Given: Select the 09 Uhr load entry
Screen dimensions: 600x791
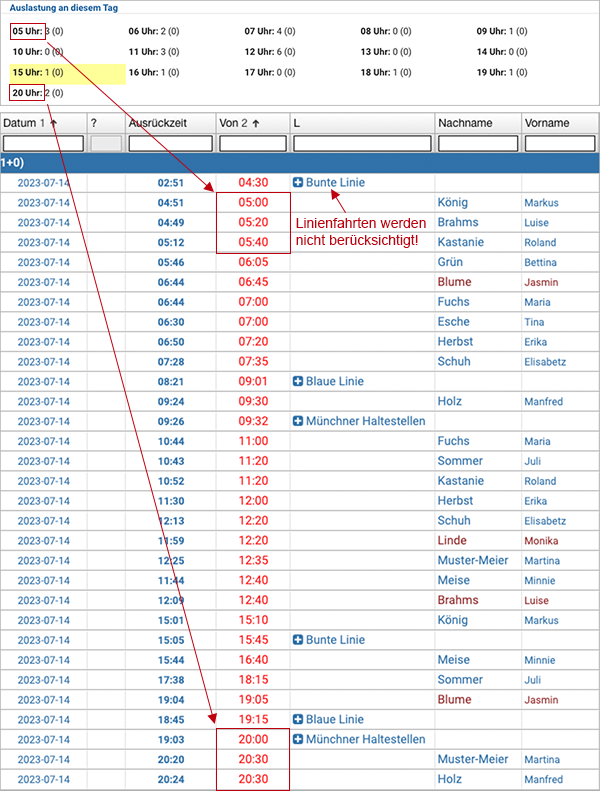Looking at the screenshot, I should (502, 31).
